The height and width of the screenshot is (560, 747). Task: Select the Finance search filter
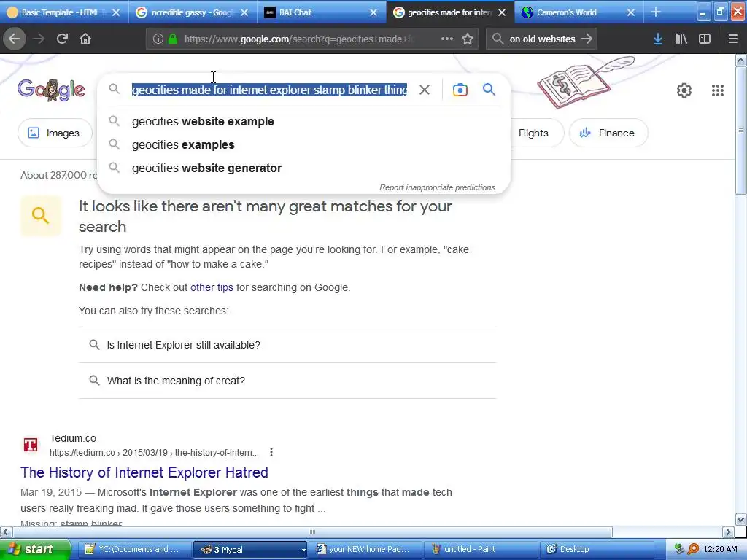click(x=608, y=133)
